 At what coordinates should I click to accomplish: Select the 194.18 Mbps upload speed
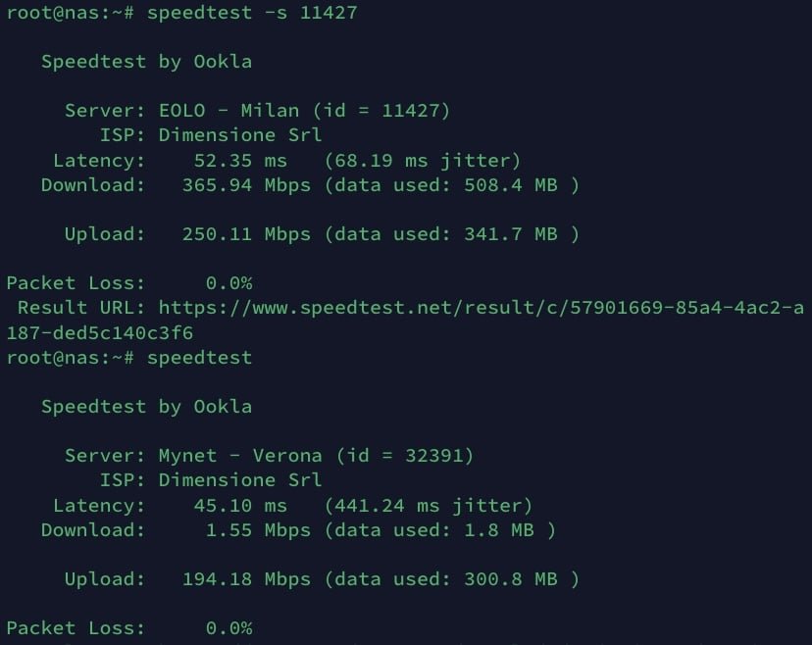point(246,579)
